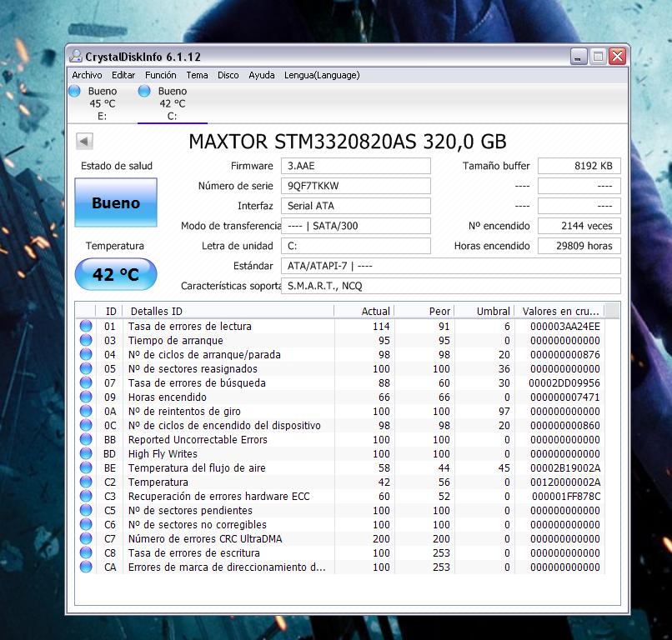Click the CrystalDiskInfo title bar app icon
The height and width of the screenshot is (640, 672).
76,57
